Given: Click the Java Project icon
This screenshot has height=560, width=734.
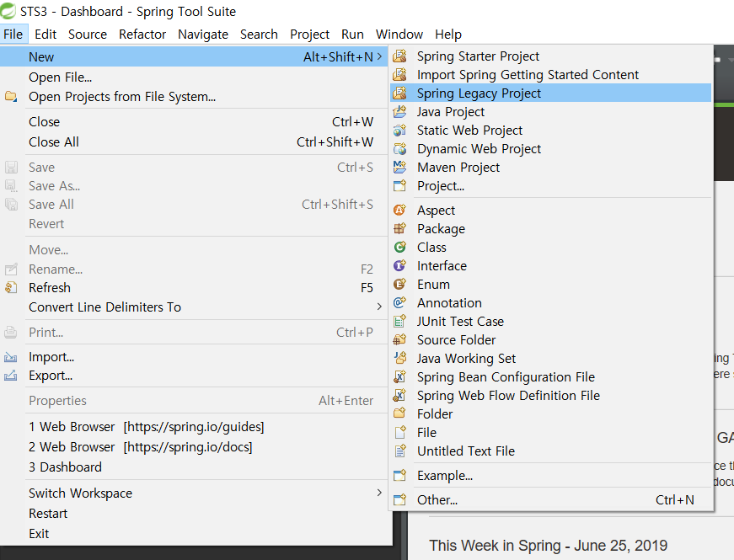Looking at the screenshot, I should tap(399, 112).
